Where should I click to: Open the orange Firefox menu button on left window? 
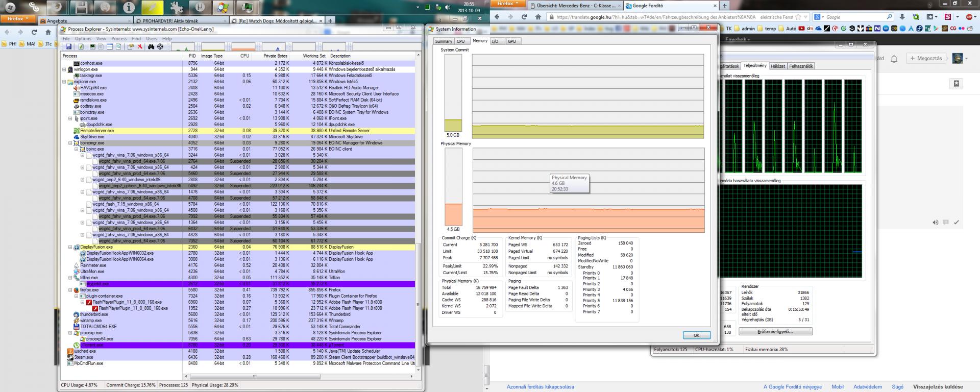coord(18,19)
